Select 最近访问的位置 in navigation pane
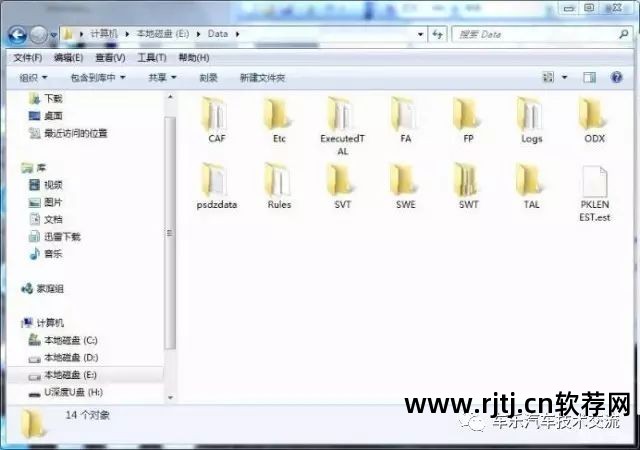640x450 pixels. (68, 133)
